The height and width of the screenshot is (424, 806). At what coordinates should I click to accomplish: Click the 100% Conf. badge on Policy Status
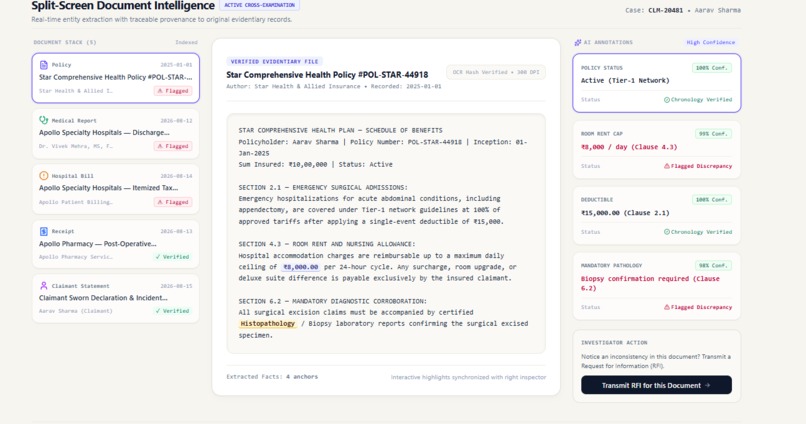[712, 68]
